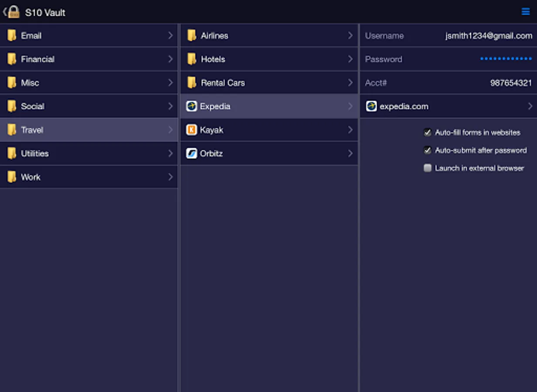Click the Airlines folder icon
The width and height of the screenshot is (537, 392).
[x=192, y=35]
